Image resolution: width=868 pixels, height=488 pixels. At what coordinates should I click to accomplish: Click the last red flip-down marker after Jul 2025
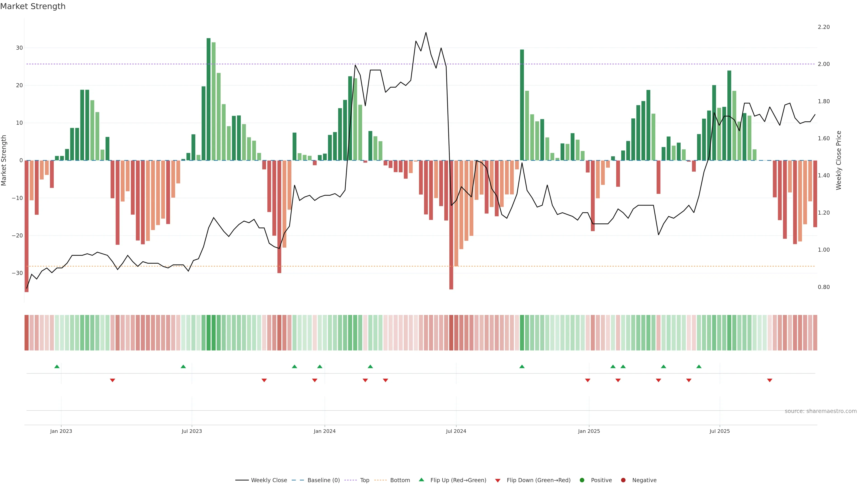(x=770, y=380)
